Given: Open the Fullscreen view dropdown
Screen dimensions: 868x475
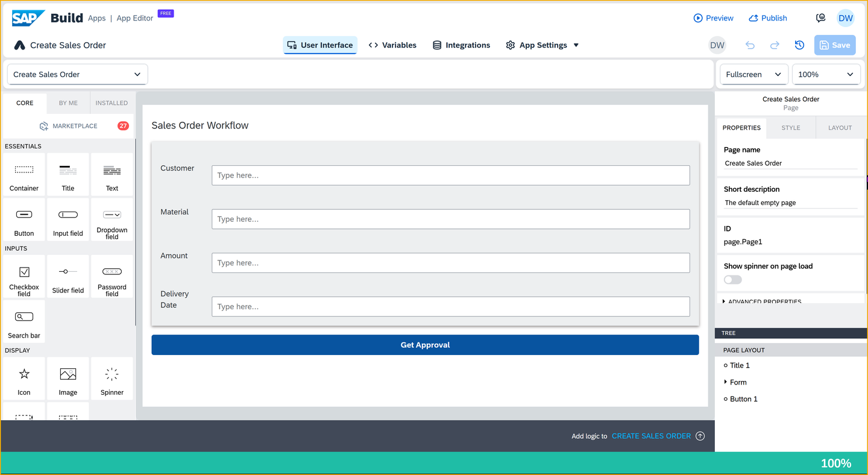Looking at the screenshot, I should point(754,74).
